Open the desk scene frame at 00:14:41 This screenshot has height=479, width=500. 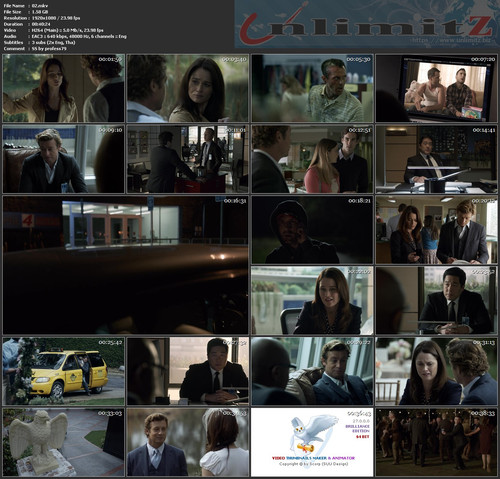click(x=437, y=159)
